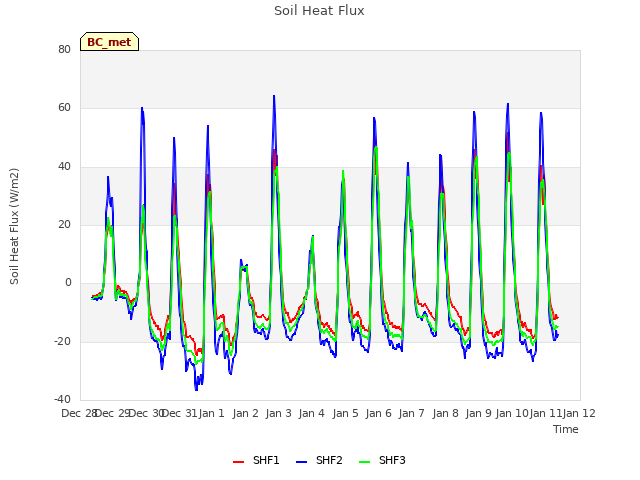Click the Jan 1 x-axis tick label

click(212, 413)
